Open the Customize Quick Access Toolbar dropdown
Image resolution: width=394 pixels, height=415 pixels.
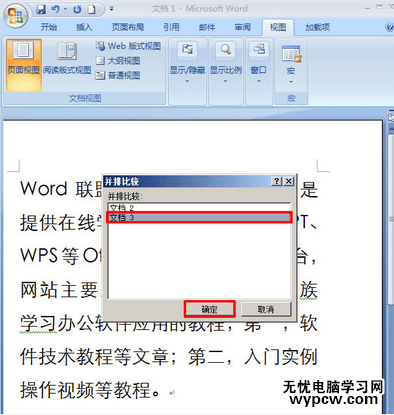[111, 9]
